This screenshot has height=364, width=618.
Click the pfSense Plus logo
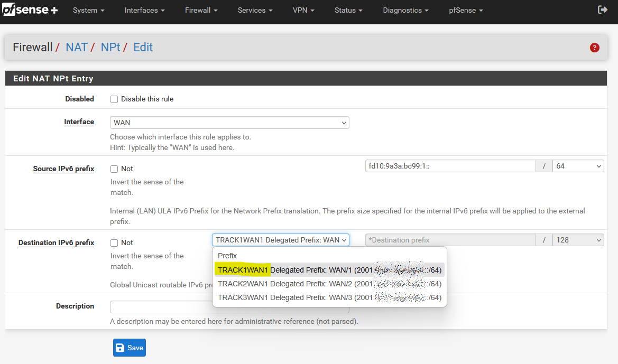click(x=30, y=10)
